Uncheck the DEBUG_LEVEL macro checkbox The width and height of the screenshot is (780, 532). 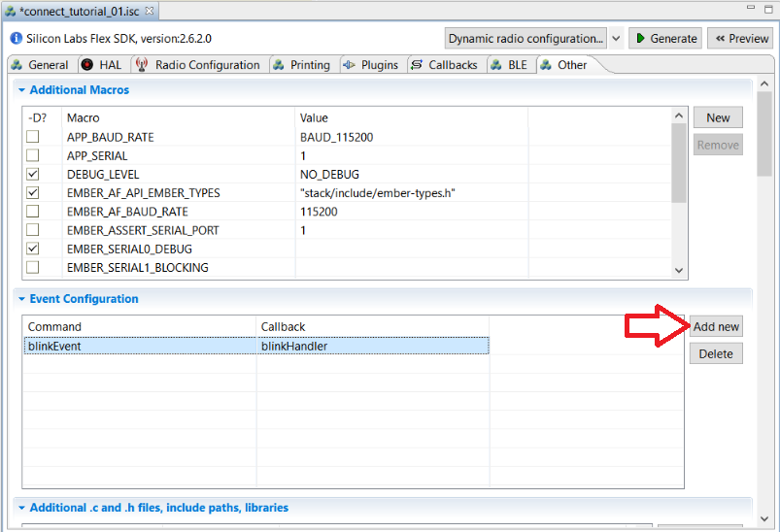pos(33,174)
